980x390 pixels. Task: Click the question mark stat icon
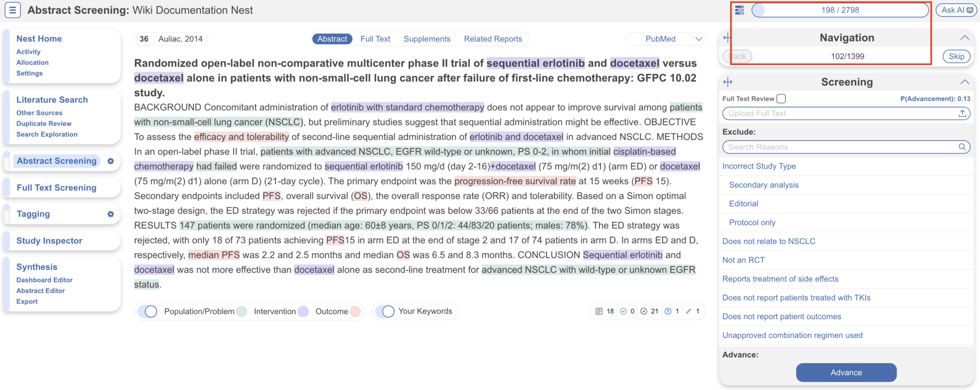tap(668, 311)
